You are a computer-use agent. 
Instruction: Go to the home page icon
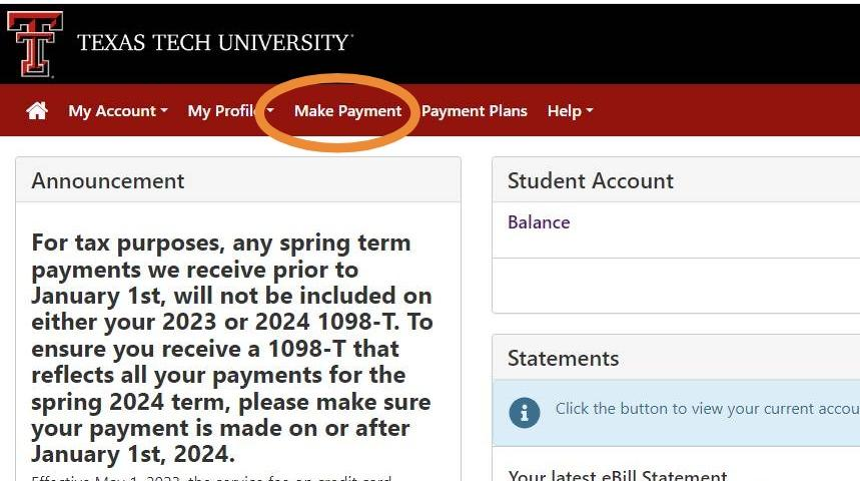coord(37,111)
